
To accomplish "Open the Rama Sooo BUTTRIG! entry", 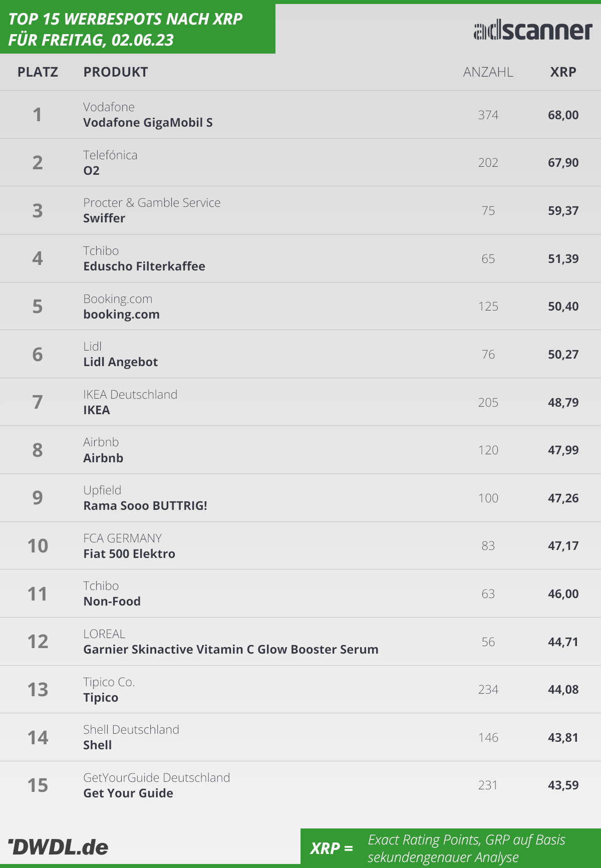I will [145, 506].
